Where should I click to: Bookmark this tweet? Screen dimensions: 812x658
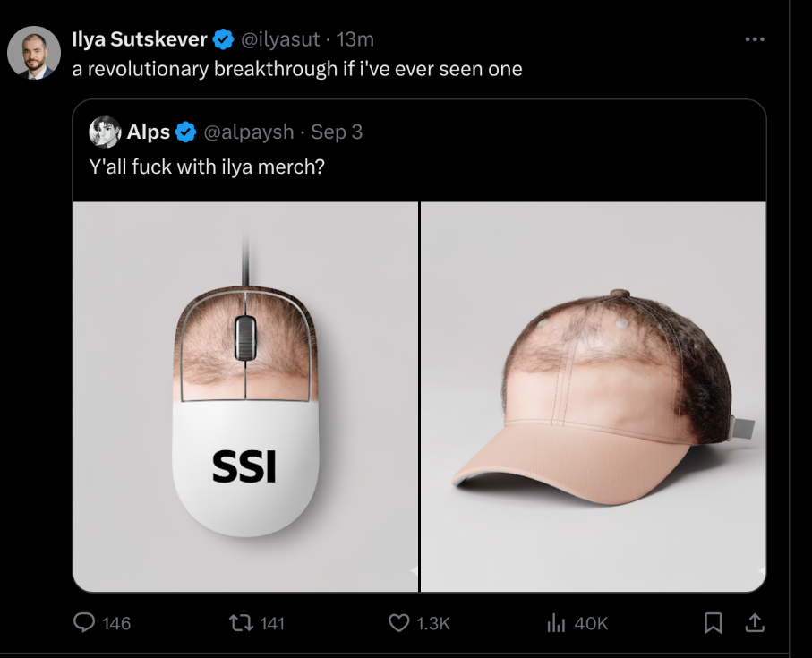click(x=714, y=622)
